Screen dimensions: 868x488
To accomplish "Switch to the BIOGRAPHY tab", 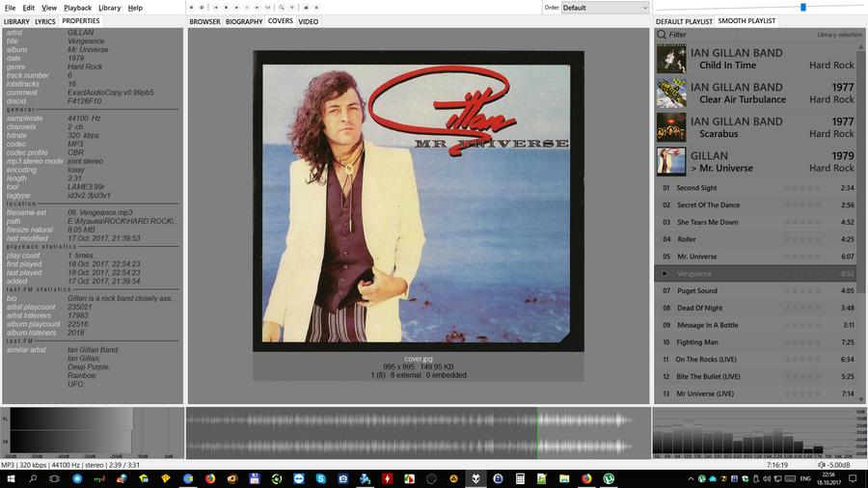I will (244, 21).
